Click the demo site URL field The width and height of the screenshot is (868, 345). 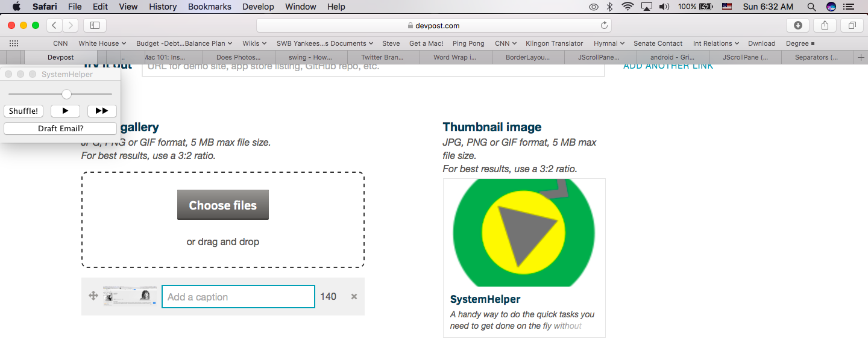(x=373, y=67)
